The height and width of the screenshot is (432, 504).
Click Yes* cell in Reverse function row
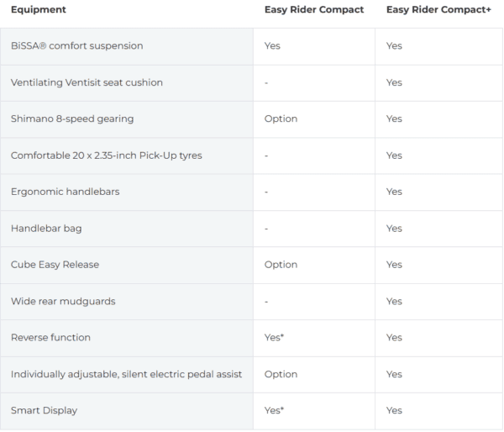[x=274, y=338]
